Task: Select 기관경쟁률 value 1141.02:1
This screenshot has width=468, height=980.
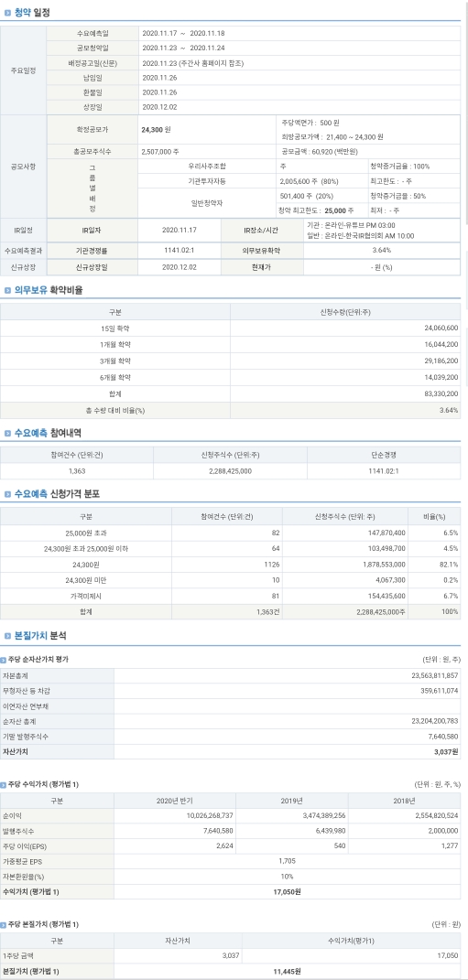Action: pos(180,250)
